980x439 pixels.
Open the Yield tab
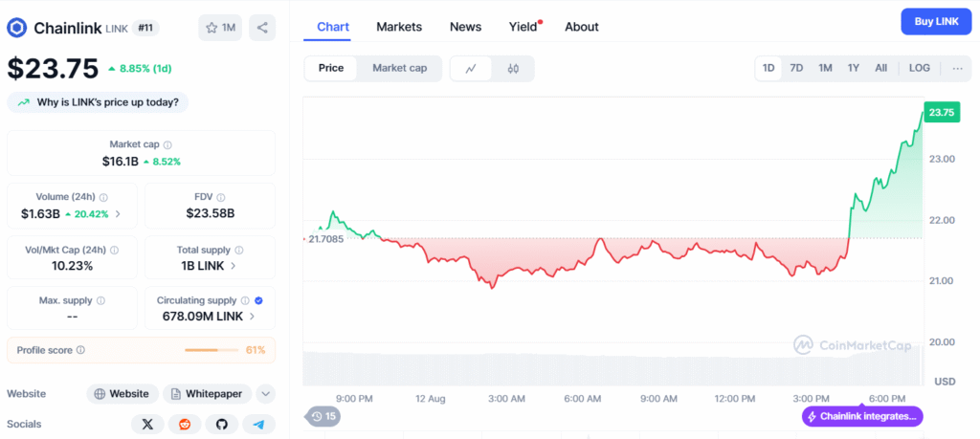pos(523,27)
